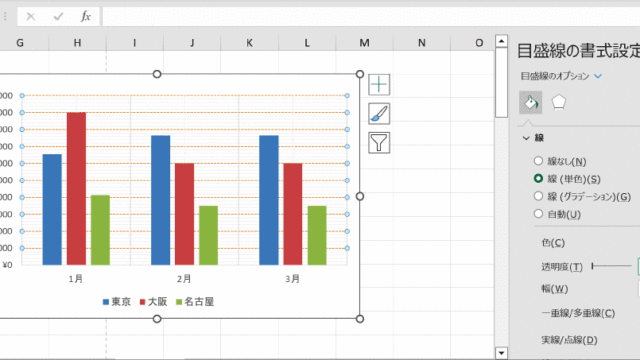Open Insert Function fx button

point(85,17)
